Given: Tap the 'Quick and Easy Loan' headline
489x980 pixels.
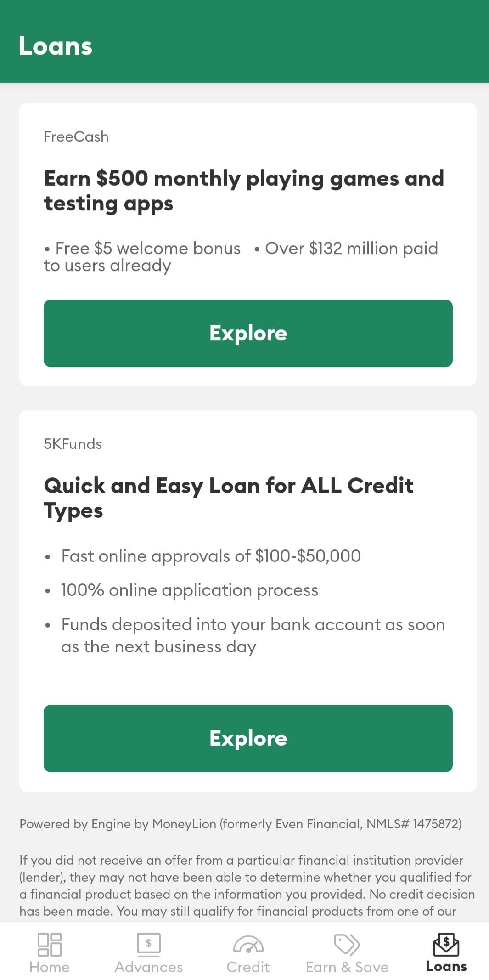Looking at the screenshot, I should (x=229, y=498).
